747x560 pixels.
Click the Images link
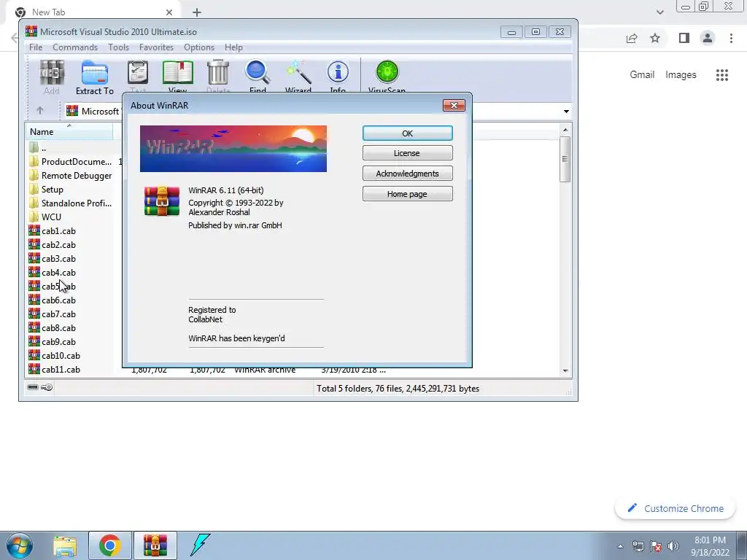pos(681,75)
